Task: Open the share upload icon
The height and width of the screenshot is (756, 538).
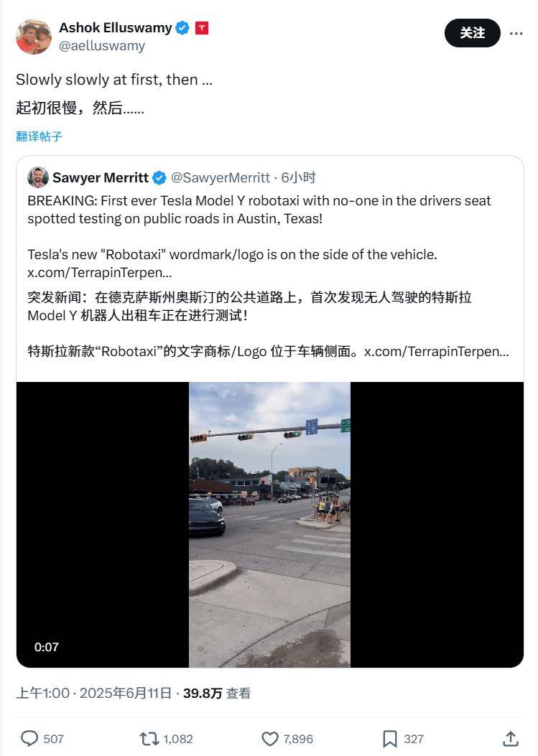Action: 511,738
